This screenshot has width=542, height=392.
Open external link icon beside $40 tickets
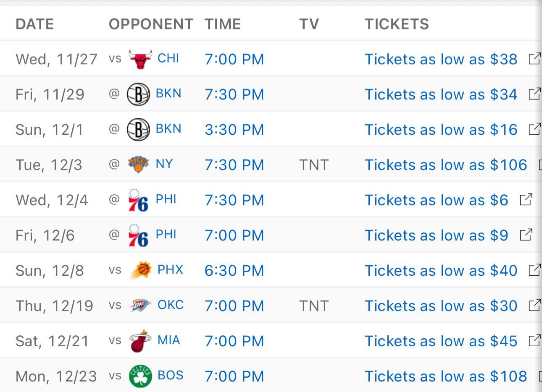tap(534, 270)
